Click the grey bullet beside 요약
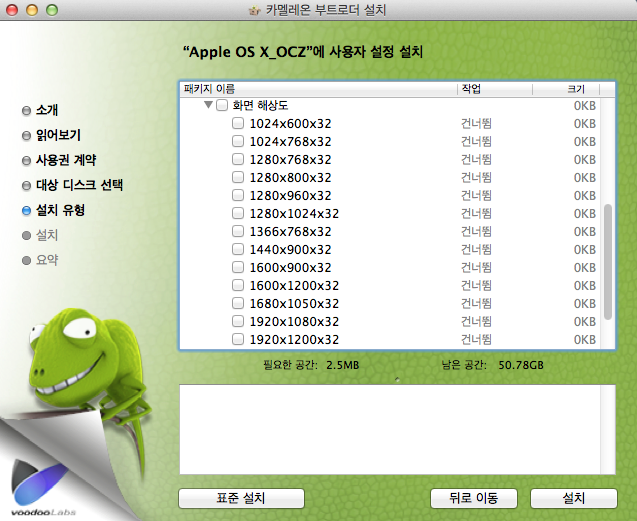This screenshot has width=637, height=521. pyautogui.click(x=26, y=260)
